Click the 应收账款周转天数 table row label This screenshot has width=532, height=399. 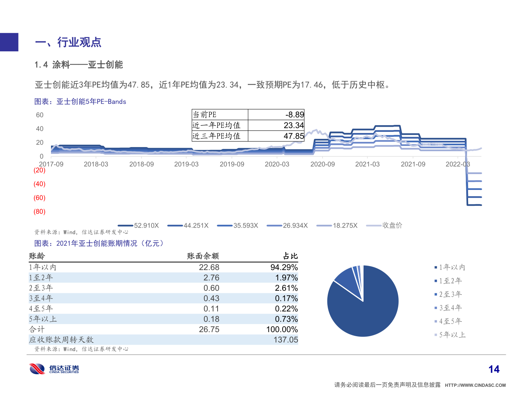[x=61, y=340]
